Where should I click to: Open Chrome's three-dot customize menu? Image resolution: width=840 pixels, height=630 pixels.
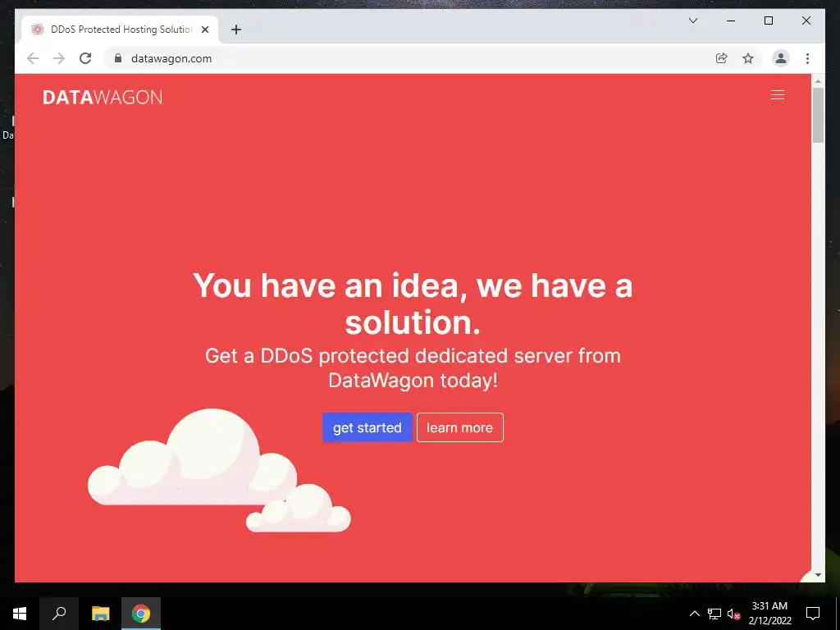pos(807,58)
